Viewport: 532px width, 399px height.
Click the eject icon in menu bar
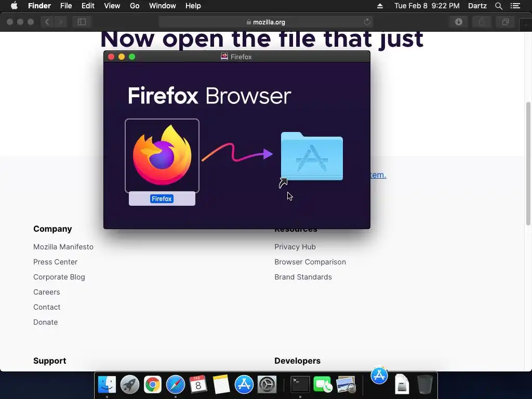coord(380,6)
